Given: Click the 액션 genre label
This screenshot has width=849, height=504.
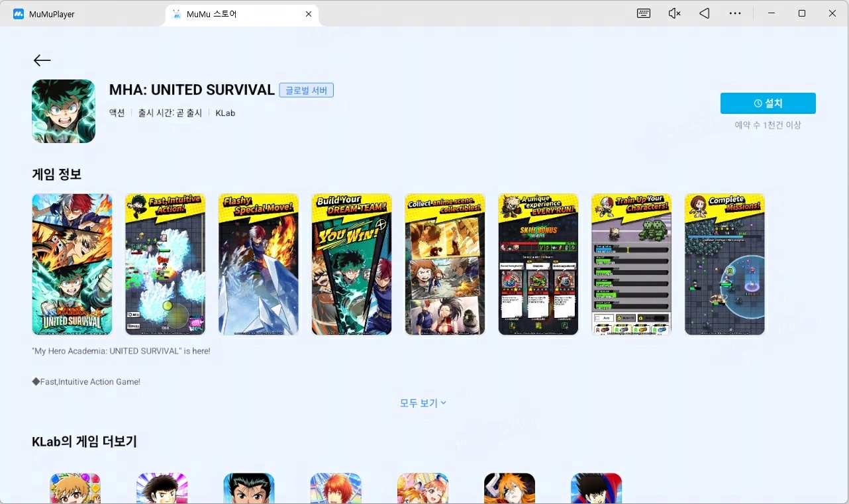Looking at the screenshot, I should point(117,113).
